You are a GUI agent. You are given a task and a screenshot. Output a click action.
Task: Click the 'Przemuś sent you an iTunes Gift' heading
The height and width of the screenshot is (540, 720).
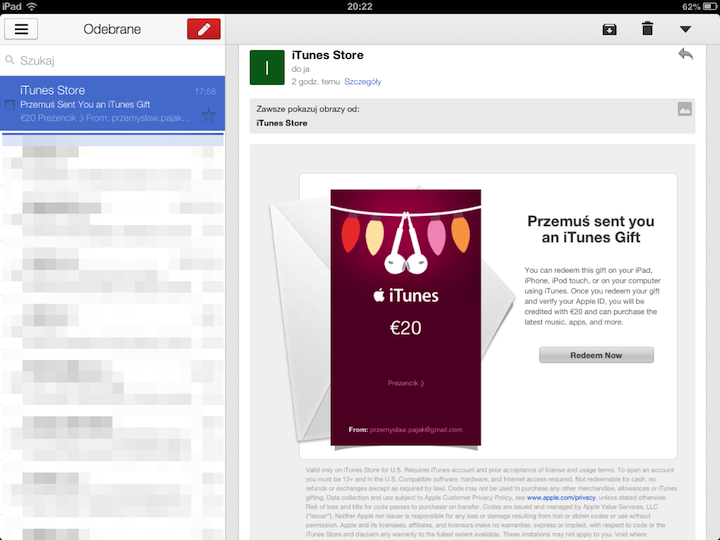point(591,229)
